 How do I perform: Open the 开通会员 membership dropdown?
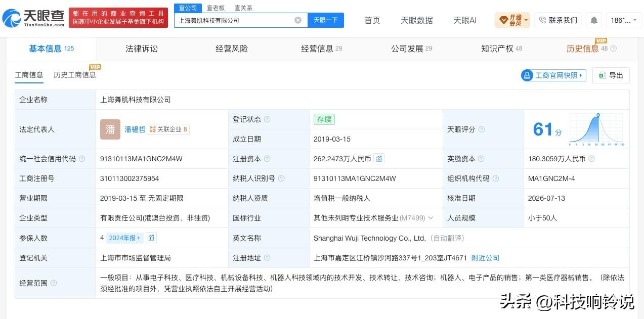click(x=512, y=20)
